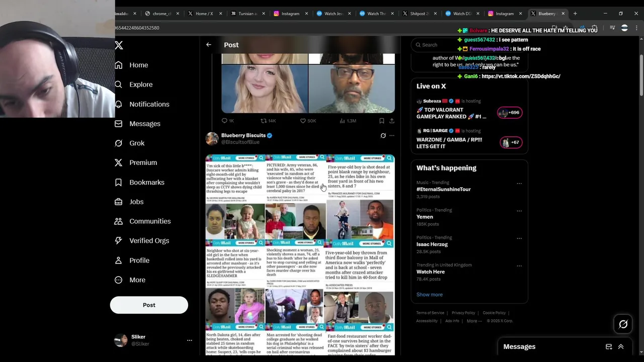Switch to the Shitpost browser tab
The height and width of the screenshot is (362, 644).
coord(419,14)
